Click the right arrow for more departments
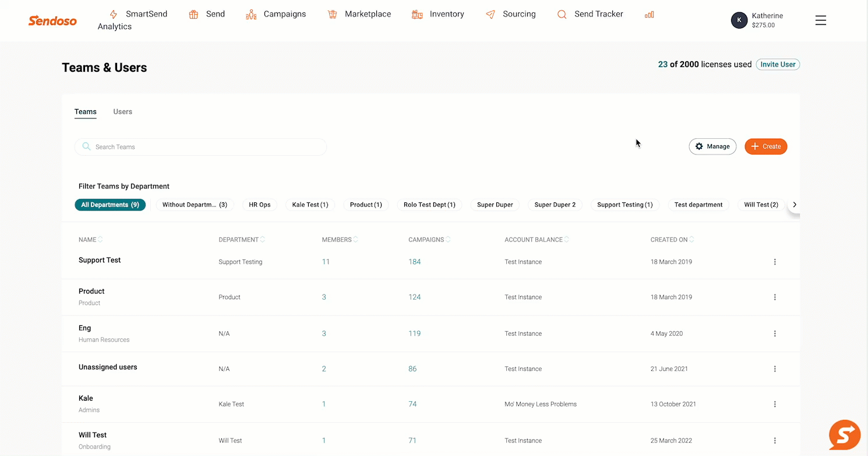868x456 pixels. click(x=795, y=205)
